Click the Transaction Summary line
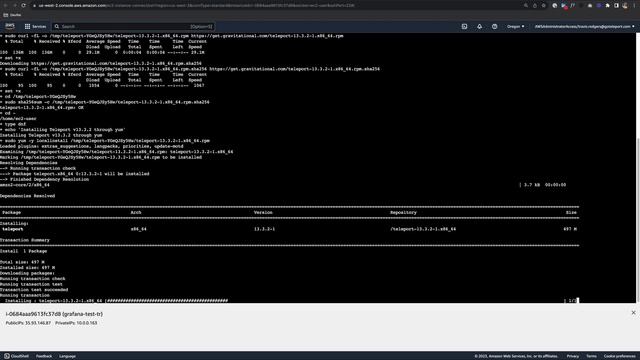The width and height of the screenshot is (640, 360). [x=24, y=240]
